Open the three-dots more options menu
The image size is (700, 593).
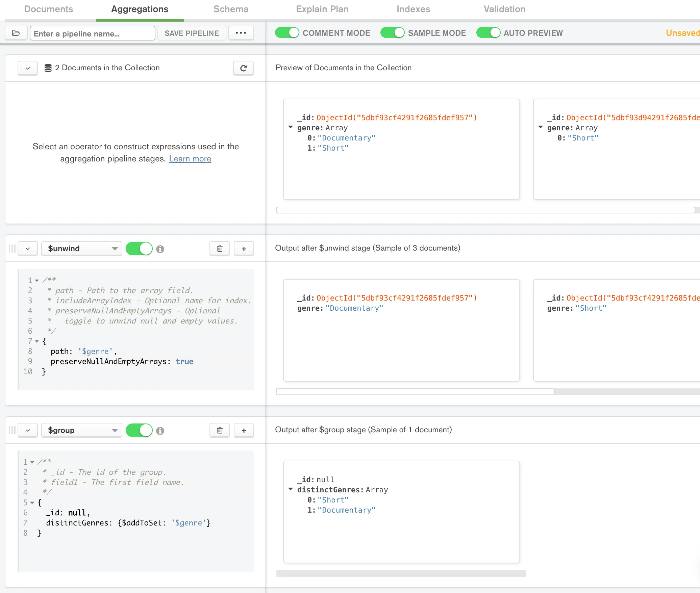point(241,33)
